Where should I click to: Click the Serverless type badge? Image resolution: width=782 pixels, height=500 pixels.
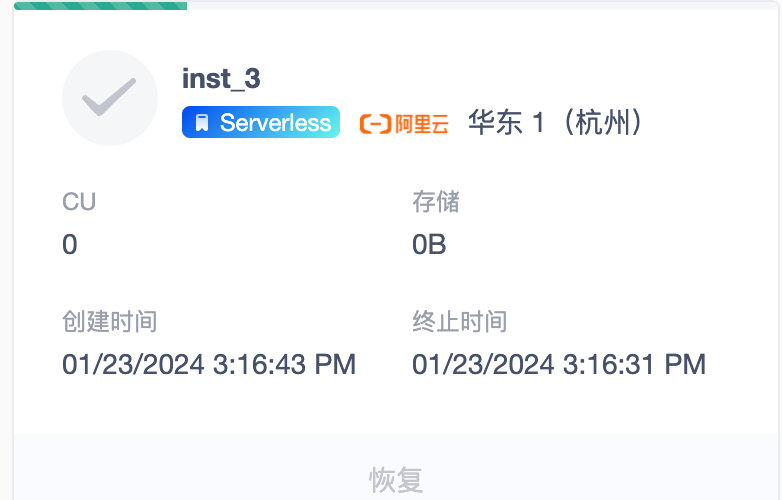261,123
